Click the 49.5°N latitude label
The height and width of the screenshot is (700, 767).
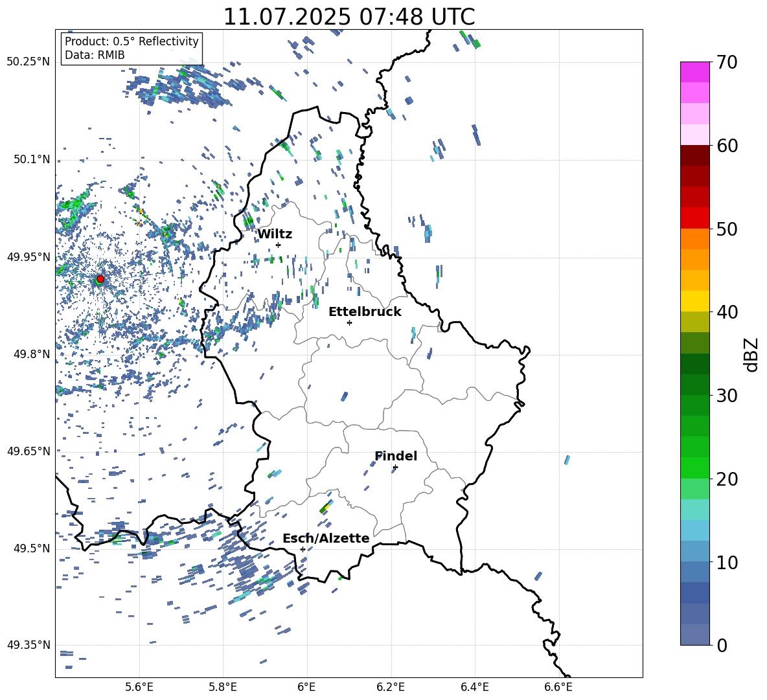(31, 548)
